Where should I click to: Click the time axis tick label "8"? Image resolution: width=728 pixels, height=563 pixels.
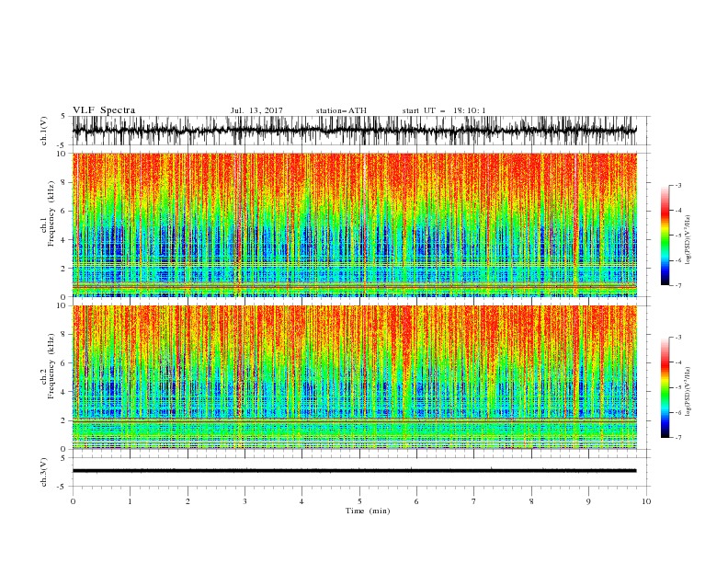531,501
